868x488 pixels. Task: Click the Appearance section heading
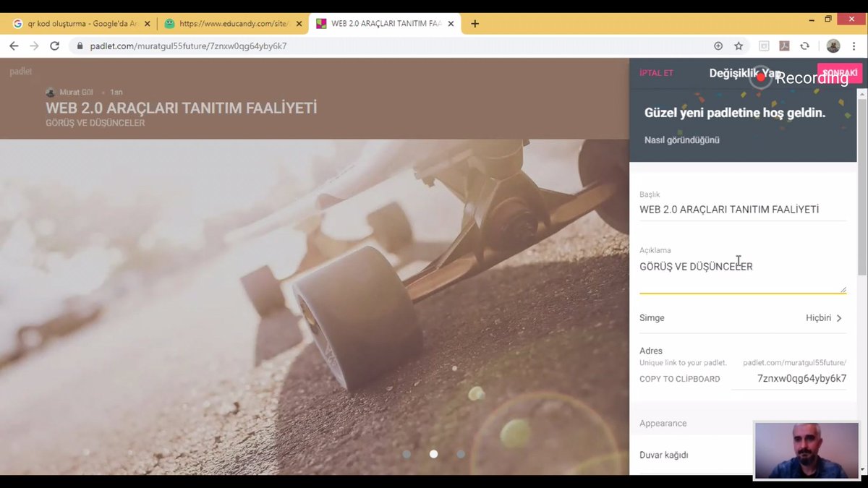pyautogui.click(x=663, y=424)
